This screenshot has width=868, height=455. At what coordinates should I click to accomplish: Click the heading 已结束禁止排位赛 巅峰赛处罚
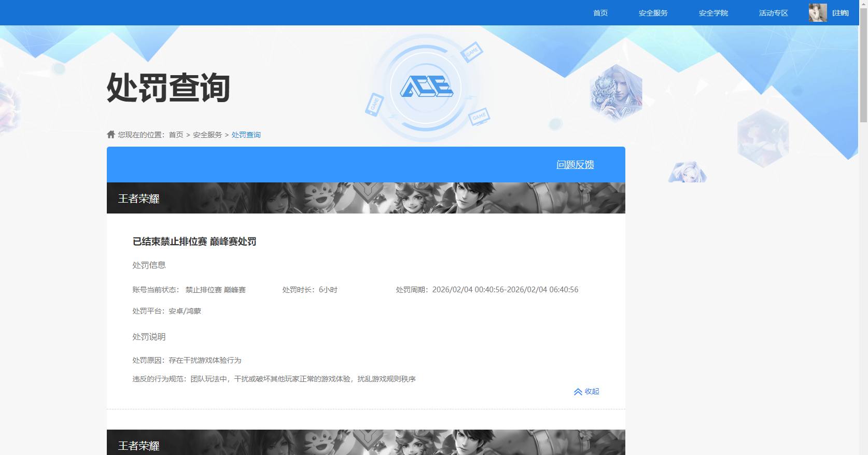point(194,241)
